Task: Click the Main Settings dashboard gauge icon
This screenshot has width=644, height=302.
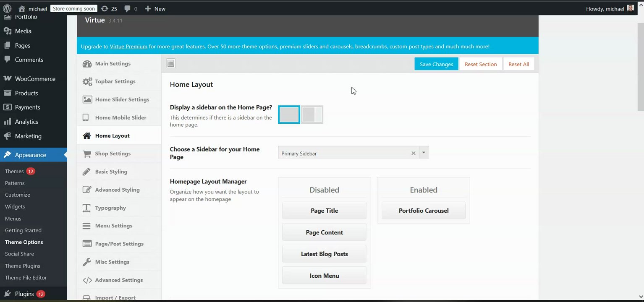Action: pos(87,64)
